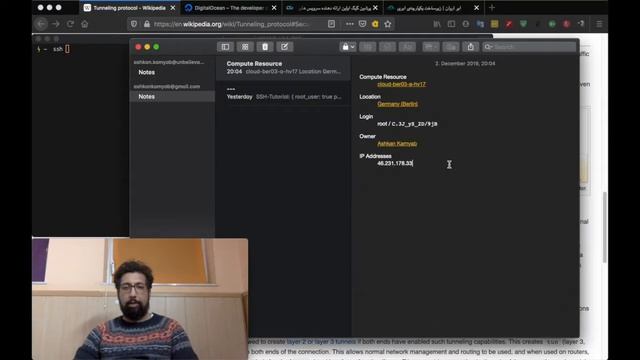Add a checklist from Notes toolbar
This screenshot has width=640, height=360.
(387, 47)
